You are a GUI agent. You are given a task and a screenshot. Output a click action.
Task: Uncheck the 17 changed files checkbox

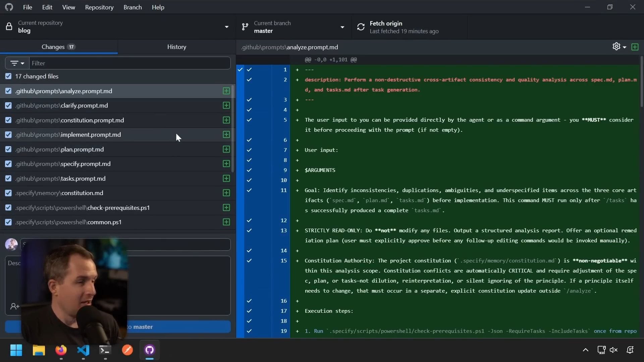[x=8, y=76]
